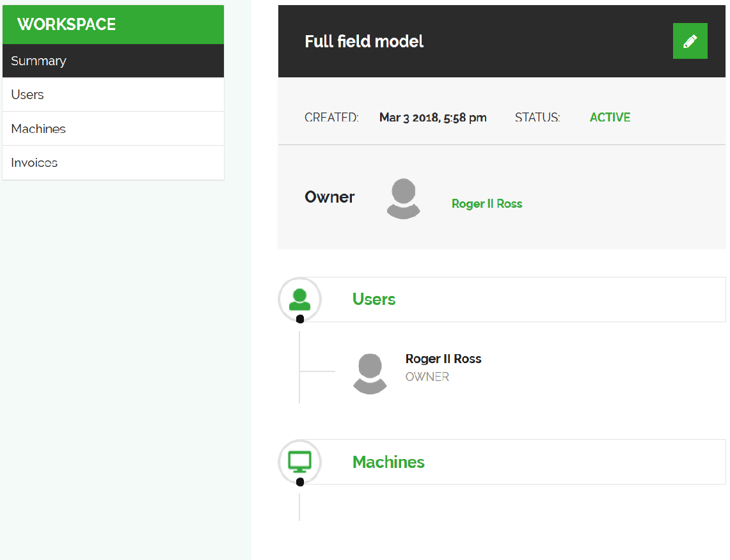The image size is (730, 560).
Task: Click the STATUS: label
Action: pyautogui.click(x=537, y=117)
